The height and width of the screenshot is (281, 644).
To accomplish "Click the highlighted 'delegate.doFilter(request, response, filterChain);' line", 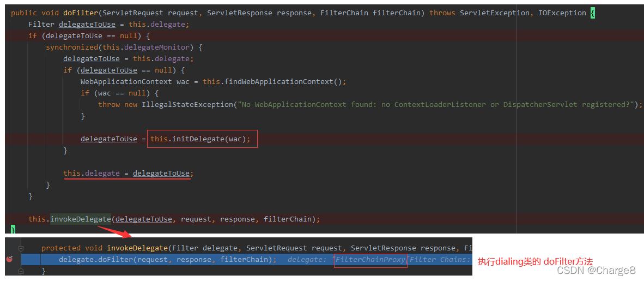I will pyautogui.click(x=168, y=259).
